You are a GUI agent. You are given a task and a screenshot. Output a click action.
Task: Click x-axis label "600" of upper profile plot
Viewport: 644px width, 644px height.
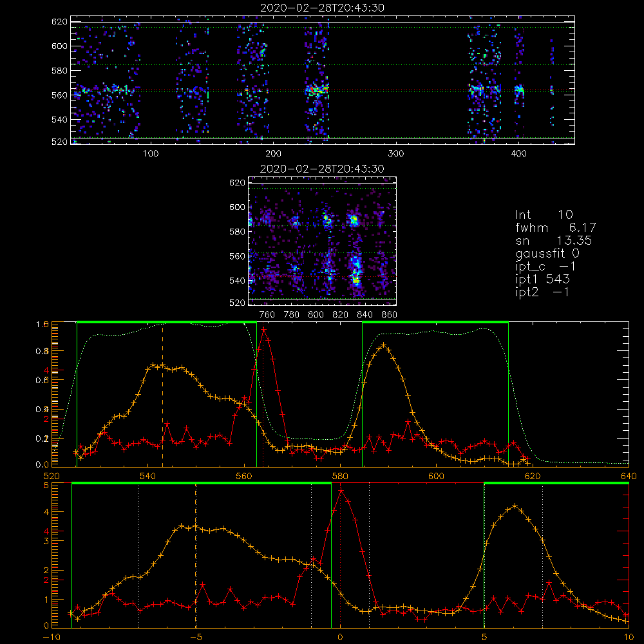pyautogui.click(x=436, y=476)
